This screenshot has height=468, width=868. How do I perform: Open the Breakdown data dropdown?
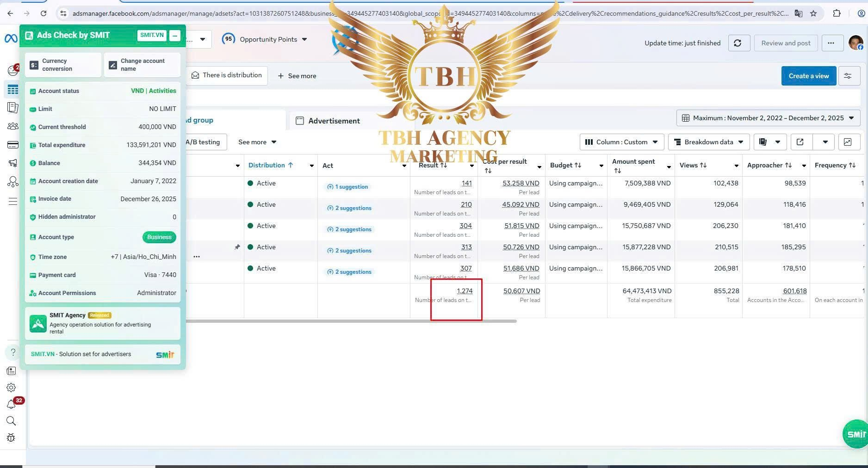point(709,142)
